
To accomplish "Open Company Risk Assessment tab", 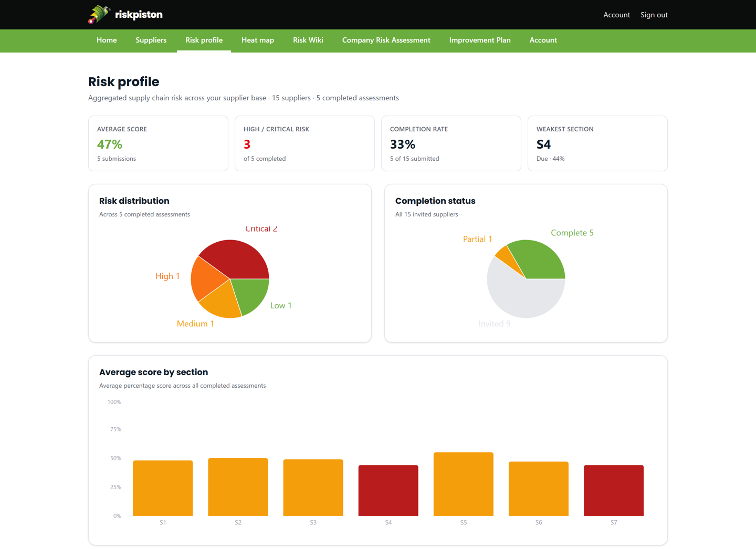I will coord(386,40).
